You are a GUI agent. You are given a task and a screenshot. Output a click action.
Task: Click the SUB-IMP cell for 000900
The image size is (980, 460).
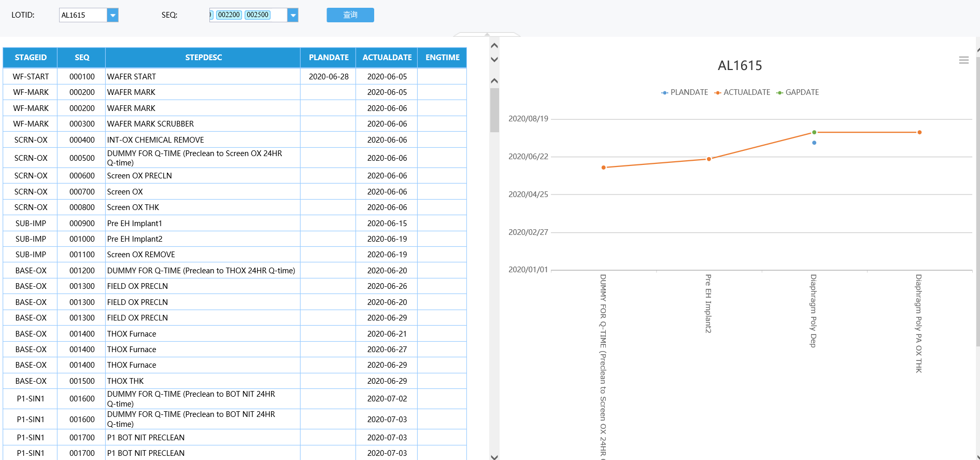pyautogui.click(x=31, y=224)
